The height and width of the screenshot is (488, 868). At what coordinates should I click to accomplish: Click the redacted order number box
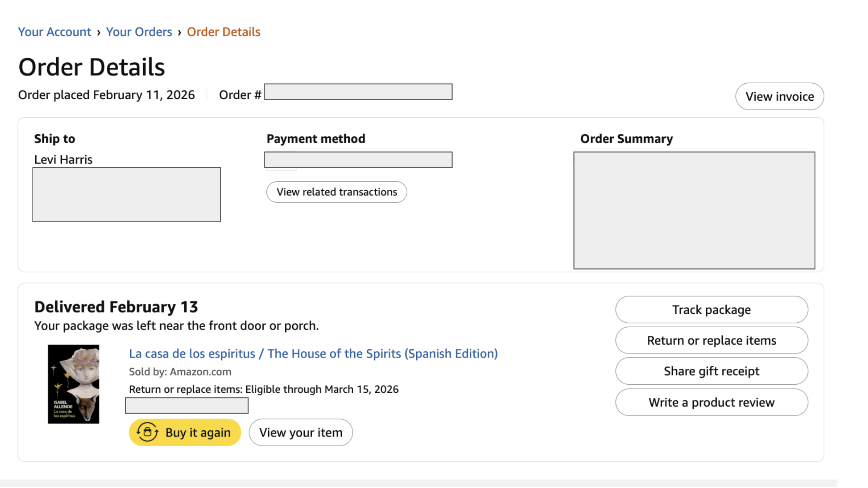tap(358, 92)
